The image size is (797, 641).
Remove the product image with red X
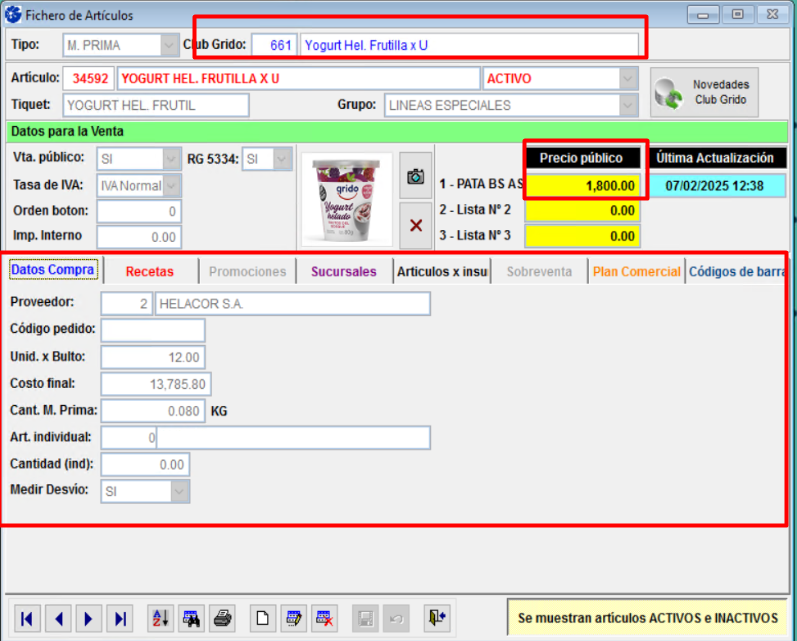pyautogui.click(x=416, y=225)
